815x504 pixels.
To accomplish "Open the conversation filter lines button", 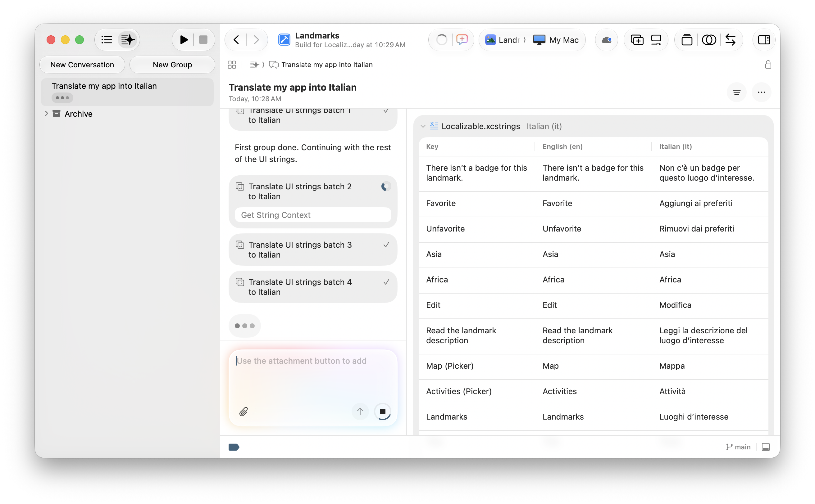I will click(736, 92).
